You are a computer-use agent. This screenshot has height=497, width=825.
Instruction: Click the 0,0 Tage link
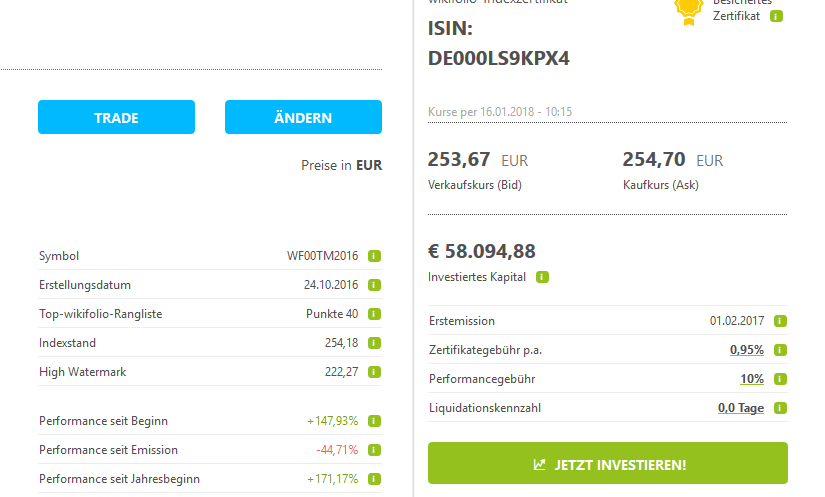[740, 408]
